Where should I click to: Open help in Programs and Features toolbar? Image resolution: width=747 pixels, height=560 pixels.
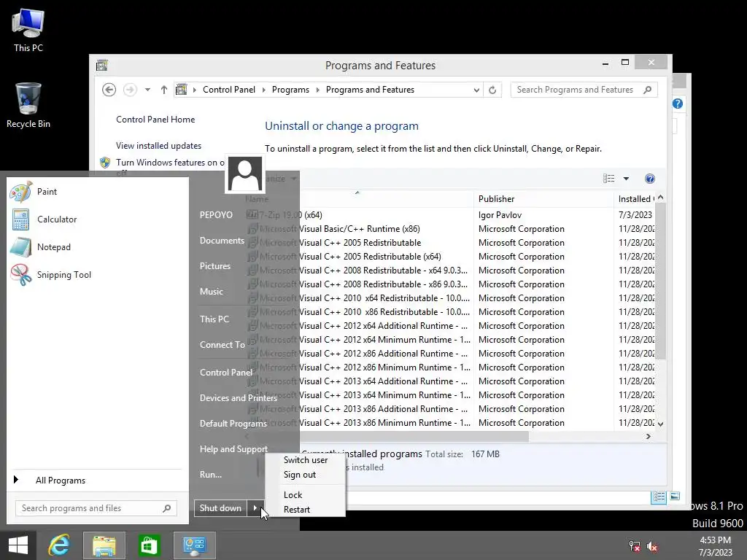click(x=650, y=179)
